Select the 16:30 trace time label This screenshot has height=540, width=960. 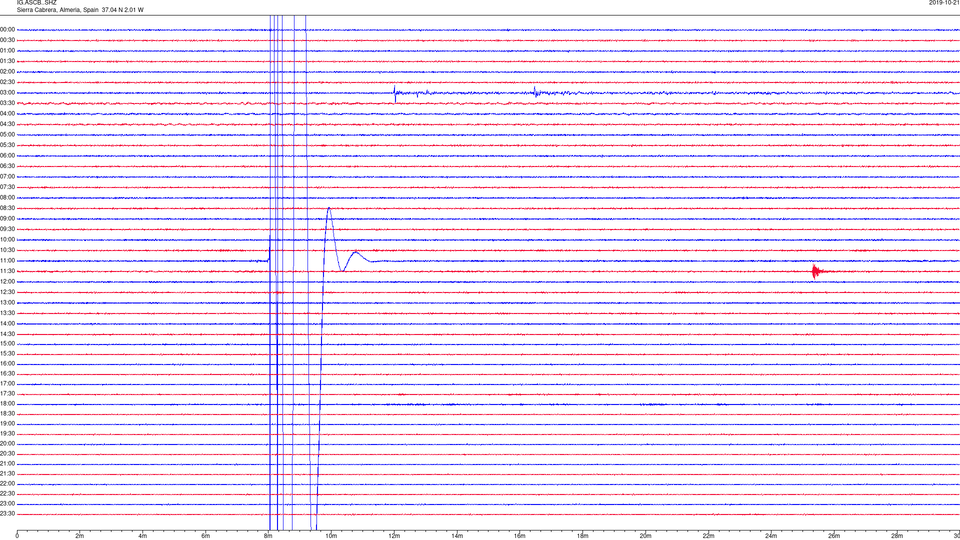point(7,373)
